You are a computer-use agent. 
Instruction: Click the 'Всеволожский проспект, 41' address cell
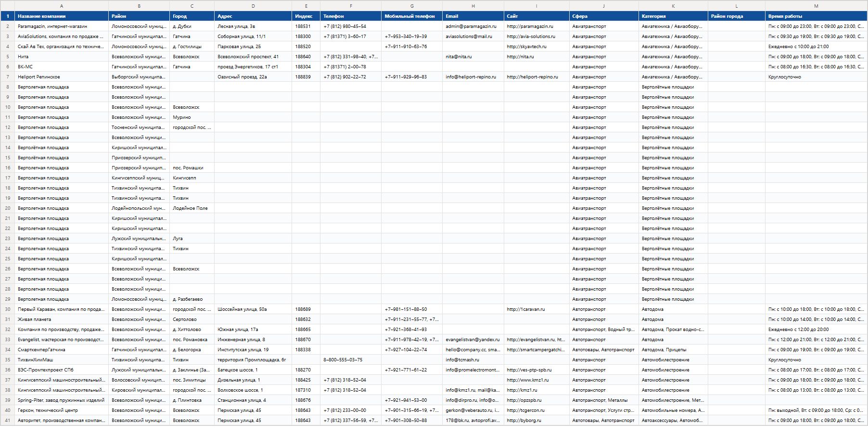pos(253,57)
